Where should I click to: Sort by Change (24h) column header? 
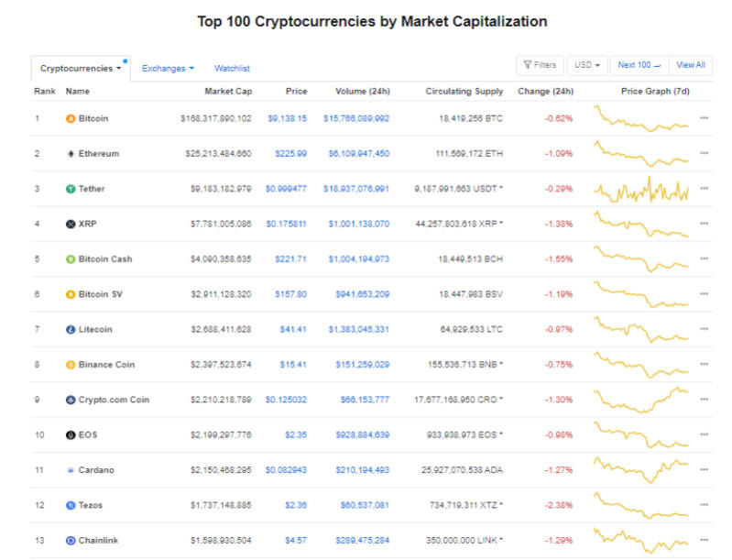coord(545,92)
